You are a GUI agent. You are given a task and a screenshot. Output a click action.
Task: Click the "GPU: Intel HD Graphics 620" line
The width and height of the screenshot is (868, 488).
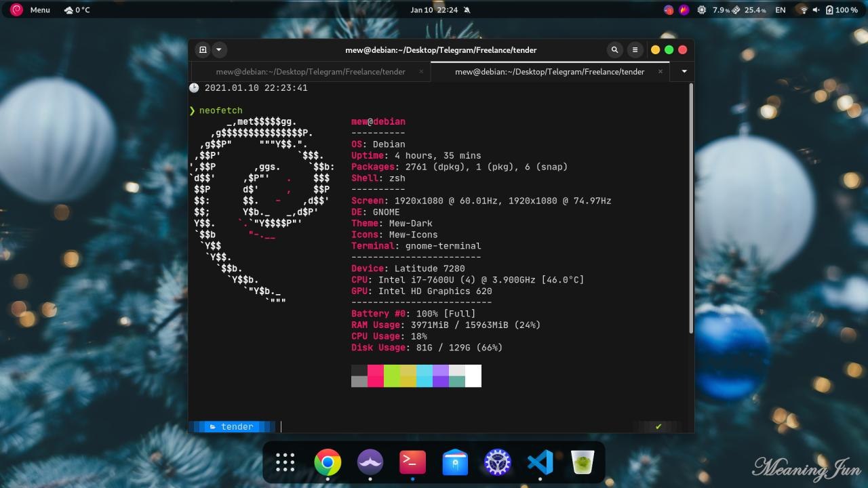(422, 291)
